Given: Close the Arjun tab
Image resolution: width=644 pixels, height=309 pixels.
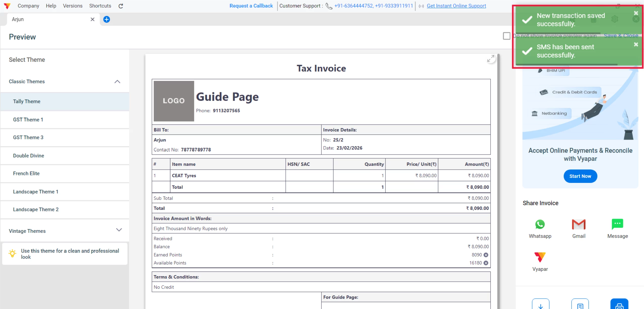Looking at the screenshot, I should 92,19.
